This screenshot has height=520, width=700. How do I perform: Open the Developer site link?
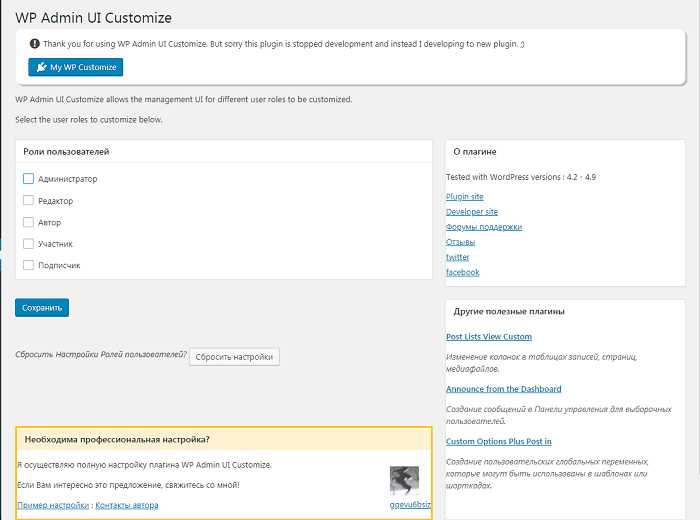coord(472,212)
